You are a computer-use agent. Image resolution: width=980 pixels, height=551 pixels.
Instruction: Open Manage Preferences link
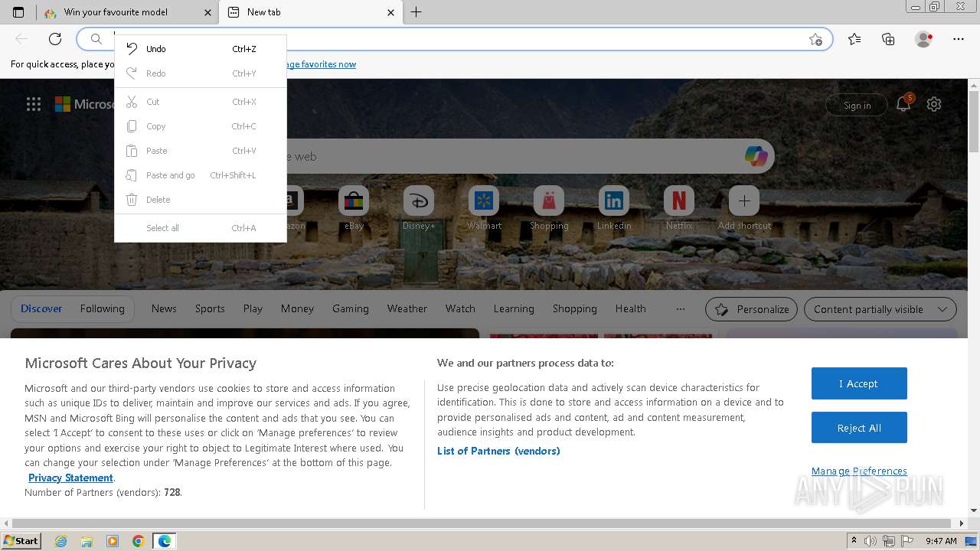(859, 471)
